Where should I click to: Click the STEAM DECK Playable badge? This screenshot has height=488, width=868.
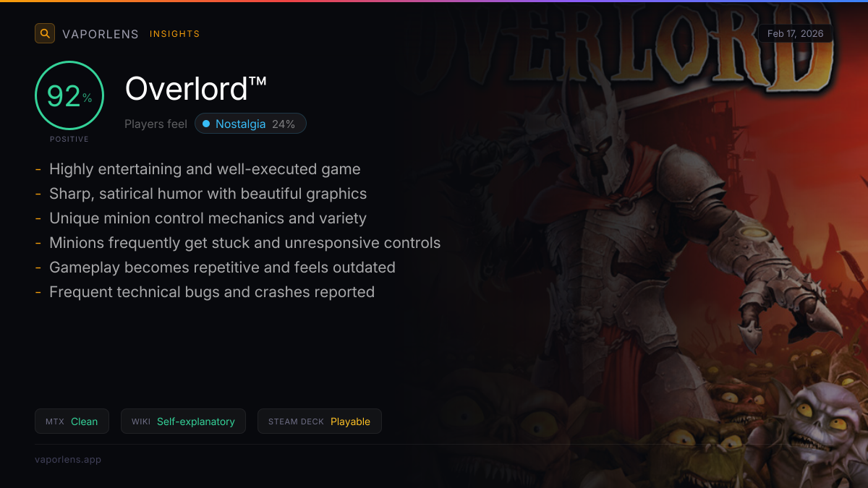(319, 421)
